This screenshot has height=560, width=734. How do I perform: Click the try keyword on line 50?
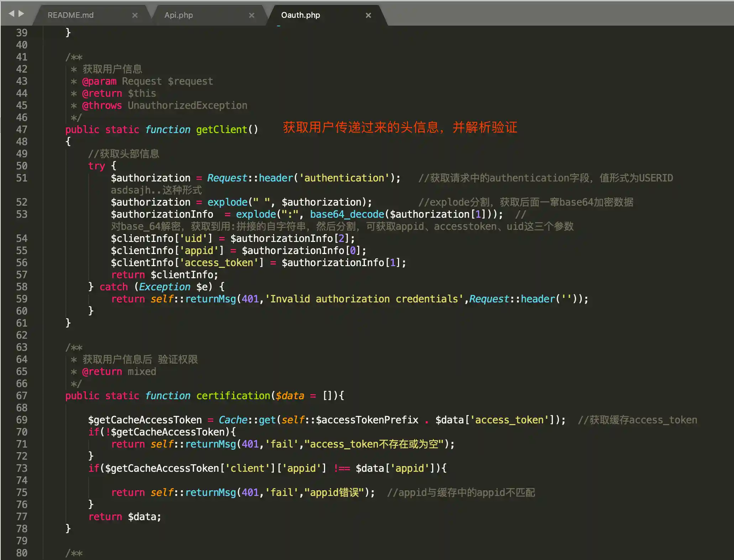tap(96, 166)
